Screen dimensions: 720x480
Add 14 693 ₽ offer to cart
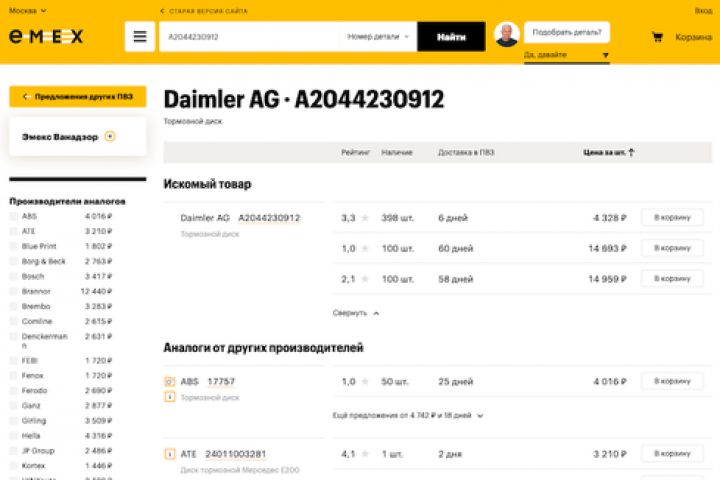[672, 248]
